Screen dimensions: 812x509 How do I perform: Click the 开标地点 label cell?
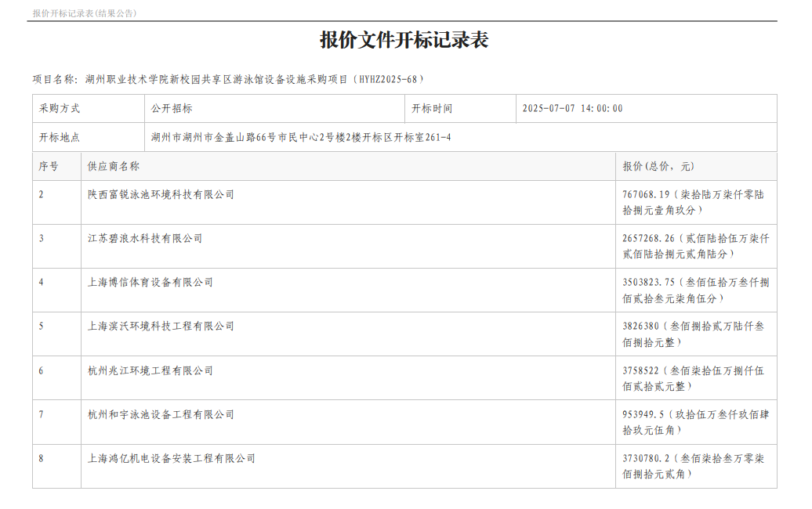89,137
